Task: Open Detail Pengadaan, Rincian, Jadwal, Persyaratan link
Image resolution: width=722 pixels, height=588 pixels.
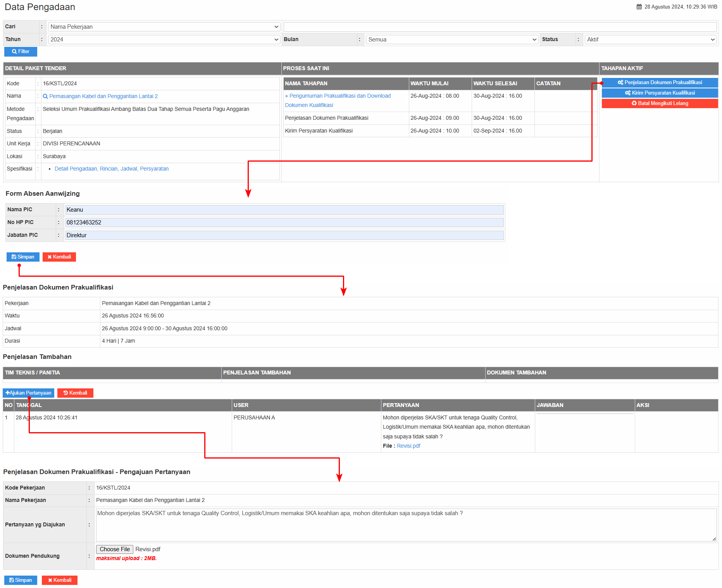Action: pyautogui.click(x=112, y=169)
